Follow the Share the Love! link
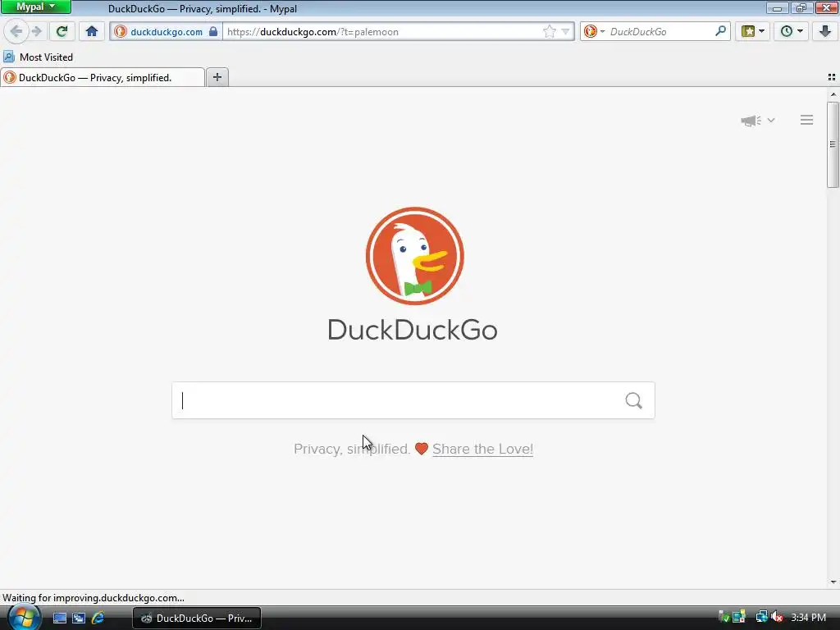Image resolution: width=840 pixels, height=630 pixels. coord(482,449)
